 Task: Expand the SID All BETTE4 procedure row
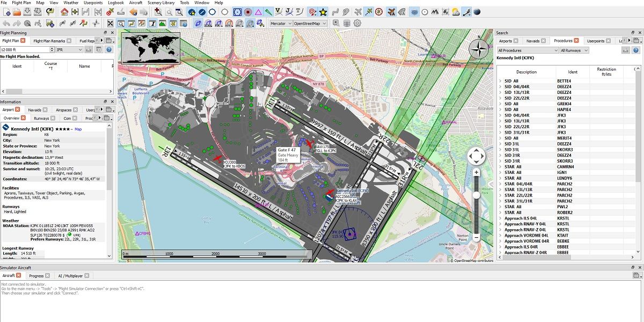[501, 81]
